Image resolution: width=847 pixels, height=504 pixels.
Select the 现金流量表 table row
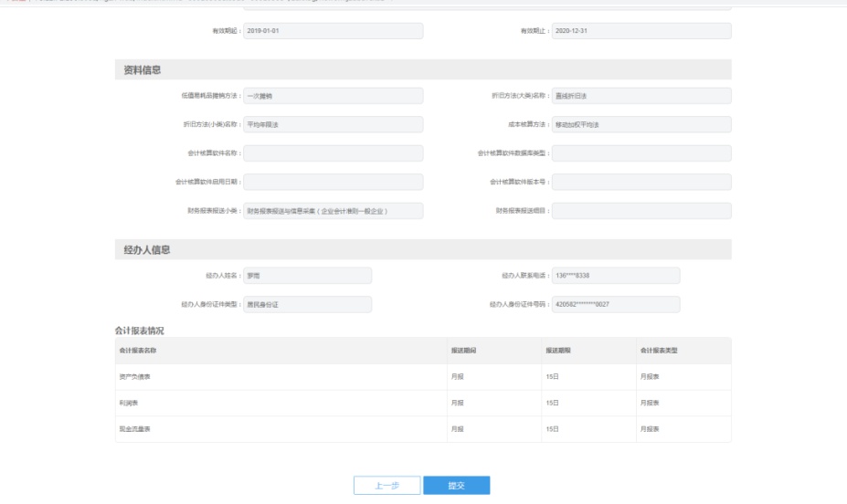423,428
